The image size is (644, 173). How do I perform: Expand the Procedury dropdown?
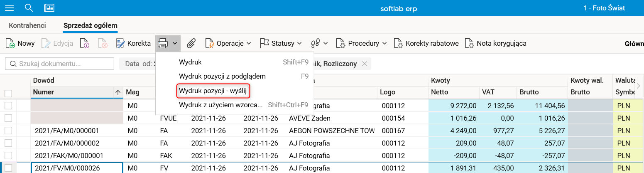coord(361,43)
